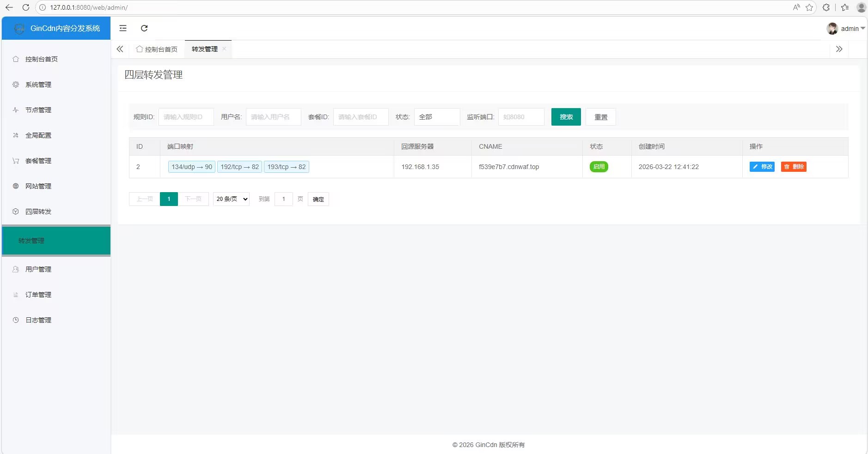Image resolution: width=868 pixels, height=454 pixels.
Task: Toggle the green 启用 status badge
Action: tap(599, 167)
